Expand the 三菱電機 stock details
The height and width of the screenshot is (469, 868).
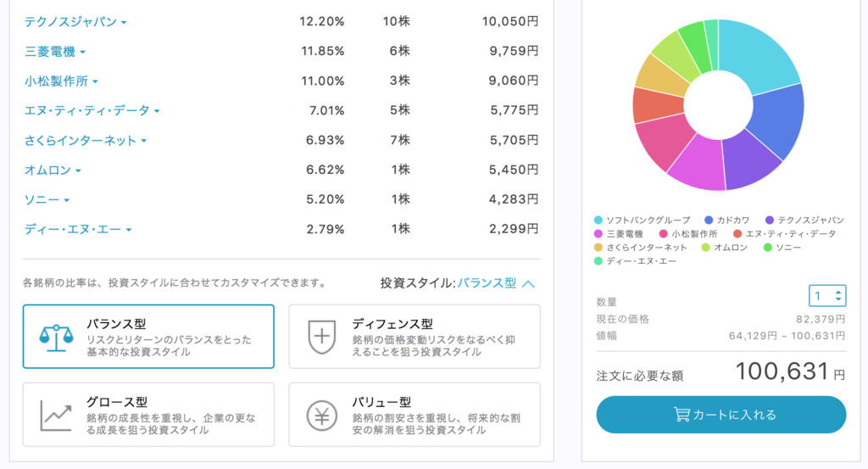coord(55,52)
